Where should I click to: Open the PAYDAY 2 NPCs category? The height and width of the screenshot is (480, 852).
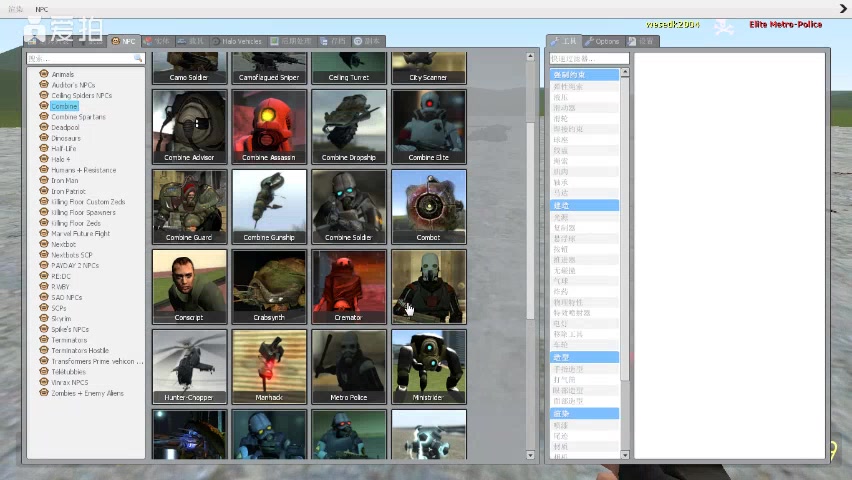[x=74, y=266]
